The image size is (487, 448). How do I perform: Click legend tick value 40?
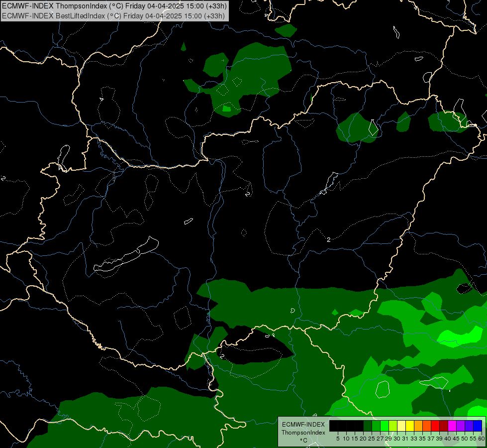coord(448,439)
